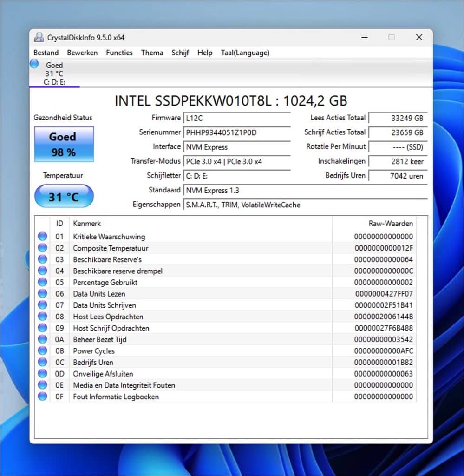Click status orb for Media en Data Integriteit row

pos(42,385)
